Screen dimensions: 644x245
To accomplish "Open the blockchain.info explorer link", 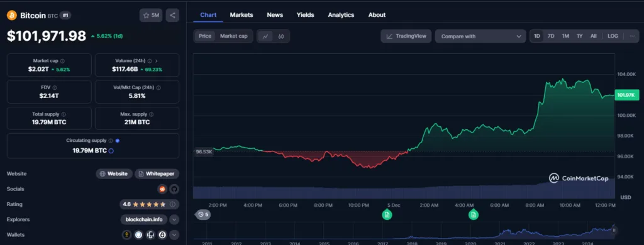I will point(144,219).
